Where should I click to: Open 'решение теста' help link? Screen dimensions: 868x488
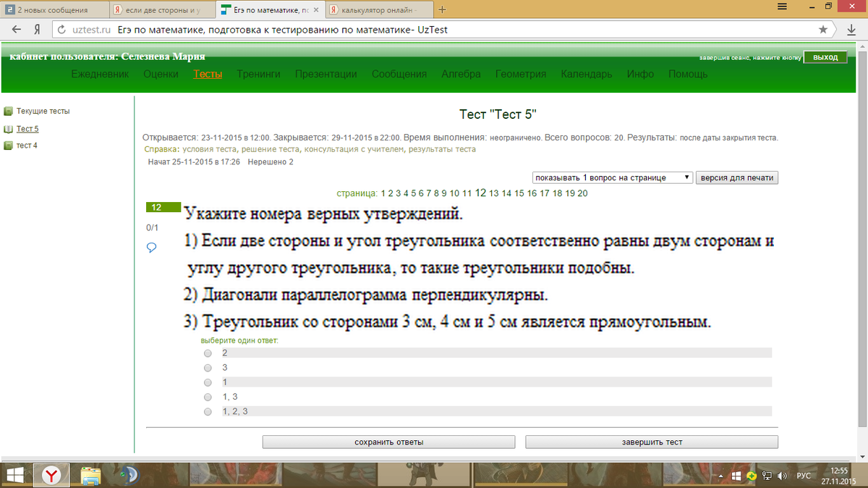pyautogui.click(x=270, y=149)
